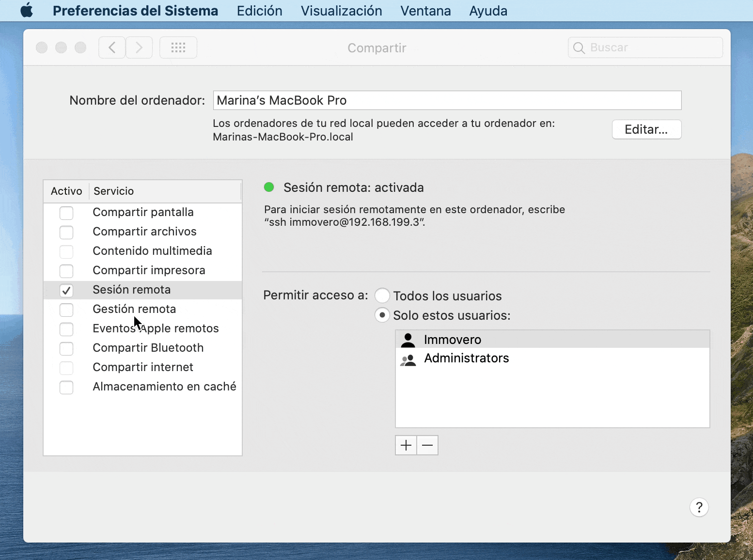Click the Editar... button
Screen dimensions: 753x560
click(x=646, y=129)
